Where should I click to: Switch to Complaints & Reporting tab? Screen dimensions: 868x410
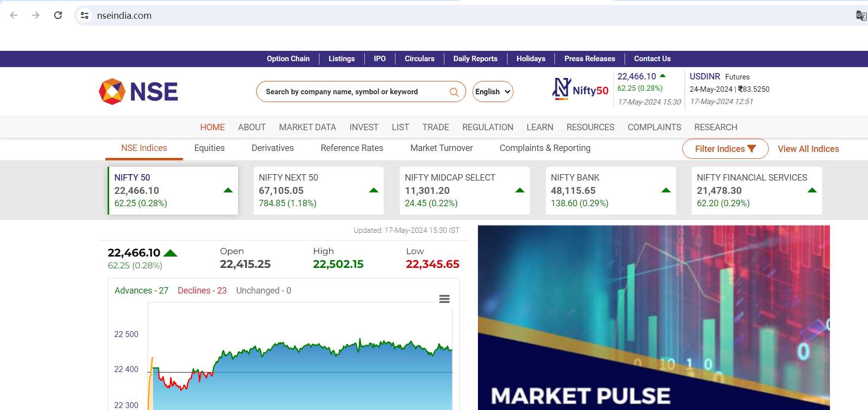[545, 148]
